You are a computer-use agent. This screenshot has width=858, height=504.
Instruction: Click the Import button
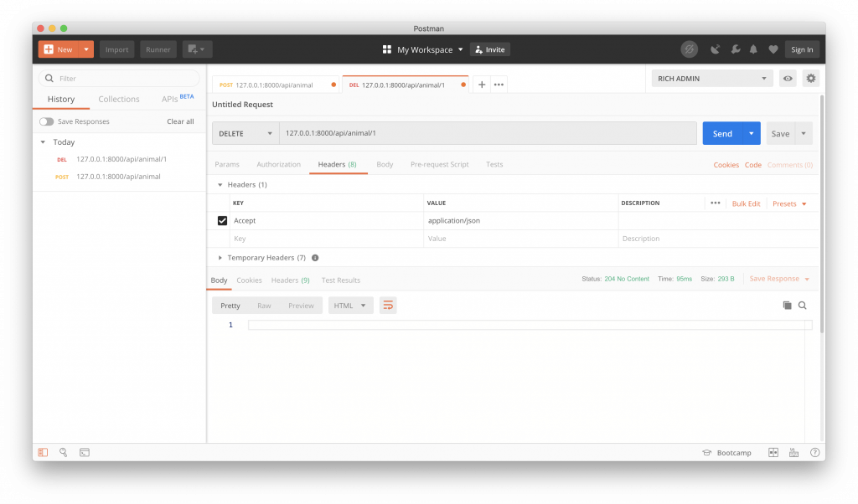point(116,49)
